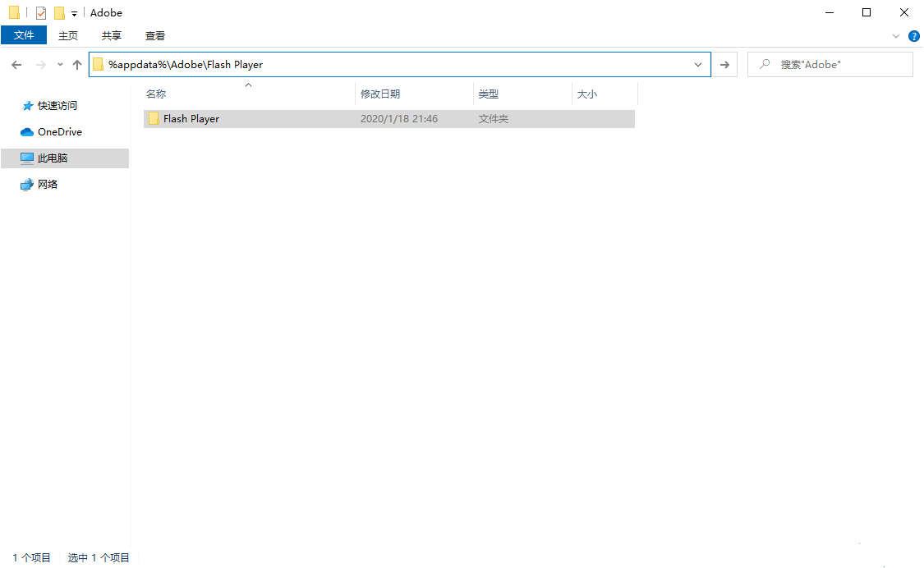Click the OneDrive cloud icon
Screen dimensions: 924x568
click(x=26, y=132)
